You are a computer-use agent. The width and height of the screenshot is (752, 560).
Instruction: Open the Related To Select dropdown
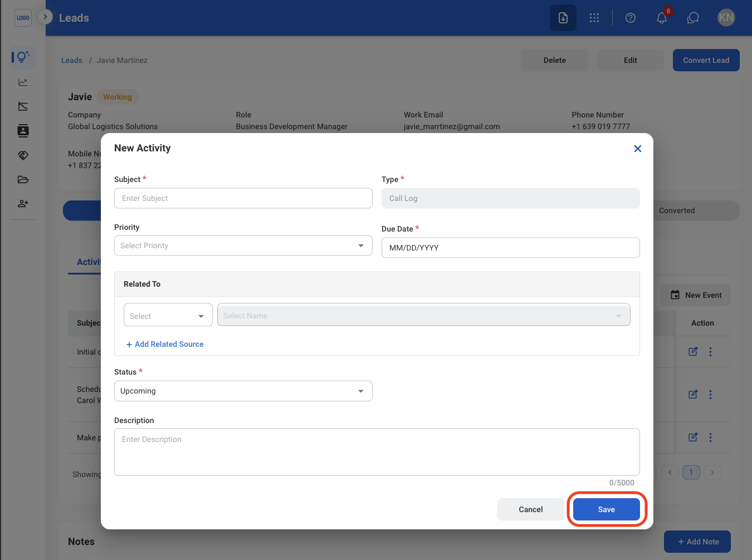pos(168,315)
